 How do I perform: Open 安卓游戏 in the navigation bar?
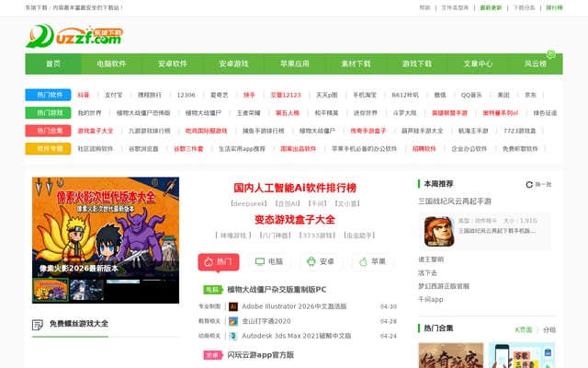coord(233,63)
